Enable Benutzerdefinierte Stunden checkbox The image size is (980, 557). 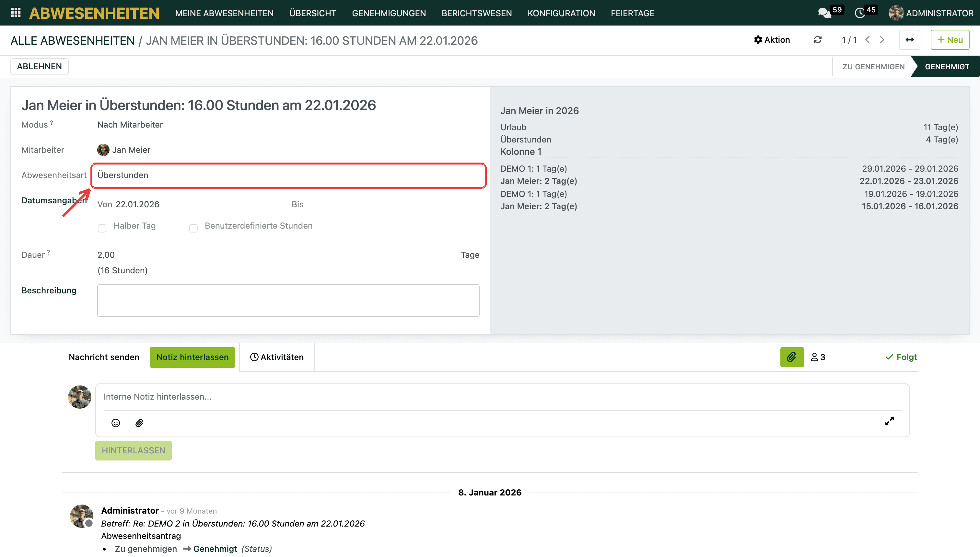tap(193, 228)
